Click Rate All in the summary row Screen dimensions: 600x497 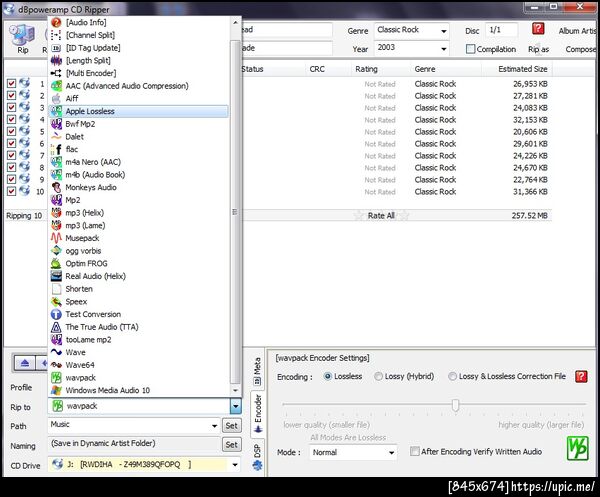point(381,215)
